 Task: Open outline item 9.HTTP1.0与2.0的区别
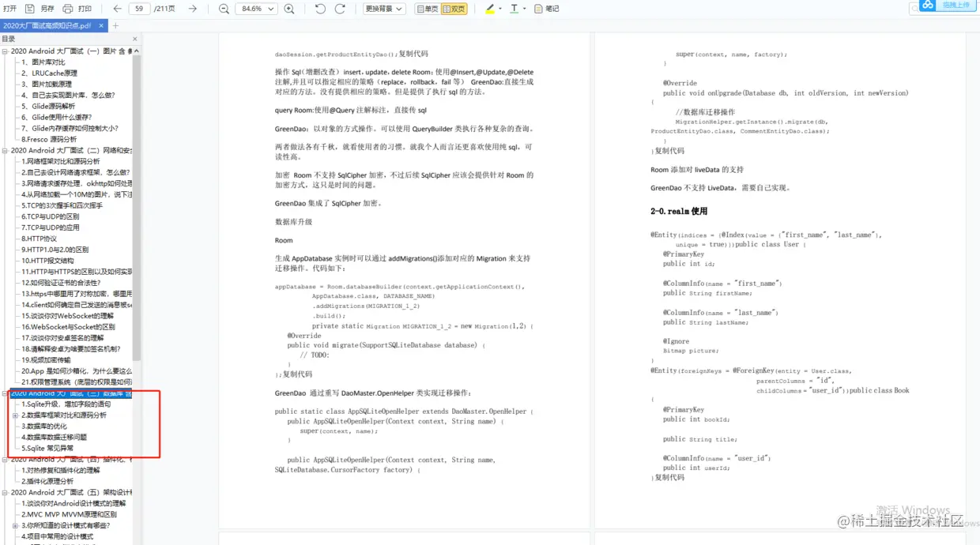pyautogui.click(x=55, y=250)
